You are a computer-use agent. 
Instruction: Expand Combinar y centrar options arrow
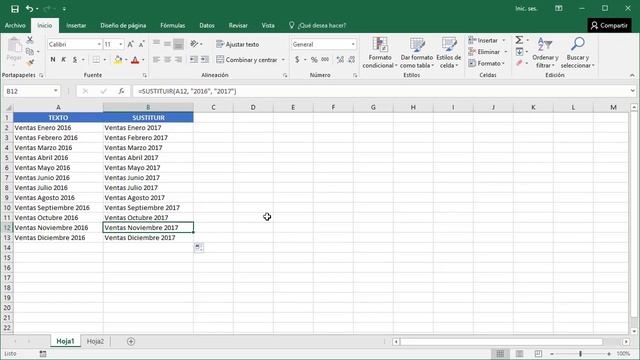(283, 60)
